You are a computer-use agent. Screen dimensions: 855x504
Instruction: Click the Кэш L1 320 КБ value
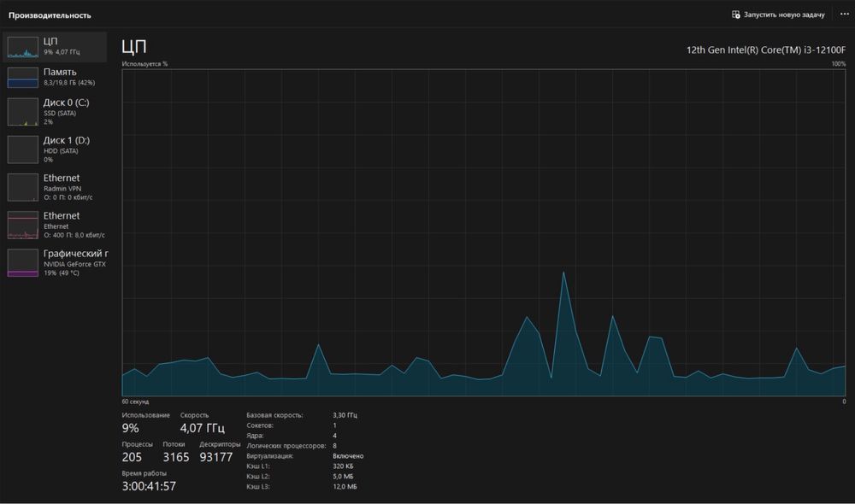click(x=343, y=466)
